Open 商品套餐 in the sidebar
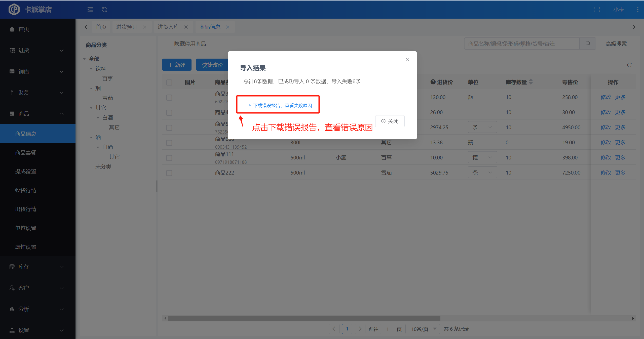 26,153
